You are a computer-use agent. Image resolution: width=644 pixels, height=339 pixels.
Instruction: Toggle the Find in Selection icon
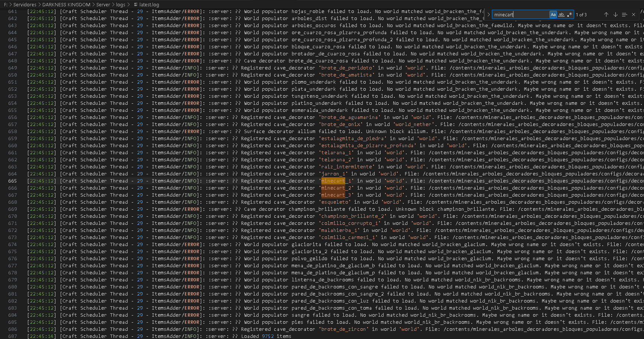(x=625, y=14)
